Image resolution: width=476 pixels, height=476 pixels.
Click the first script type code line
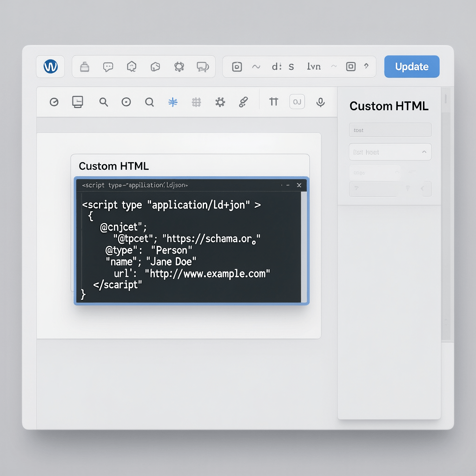point(172,205)
